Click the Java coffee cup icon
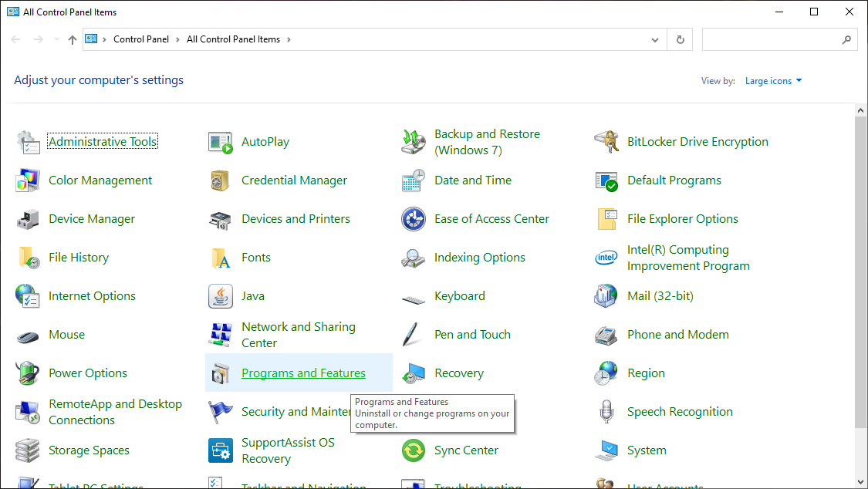 coord(221,296)
